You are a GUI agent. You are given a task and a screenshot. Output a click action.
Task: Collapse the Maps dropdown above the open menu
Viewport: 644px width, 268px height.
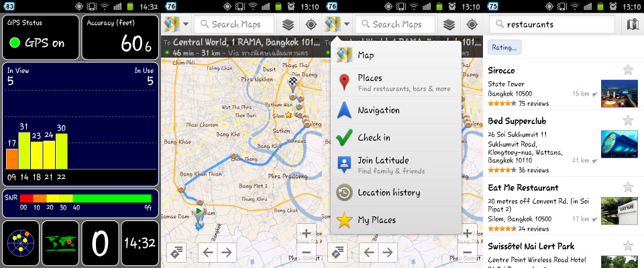pos(337,24)
